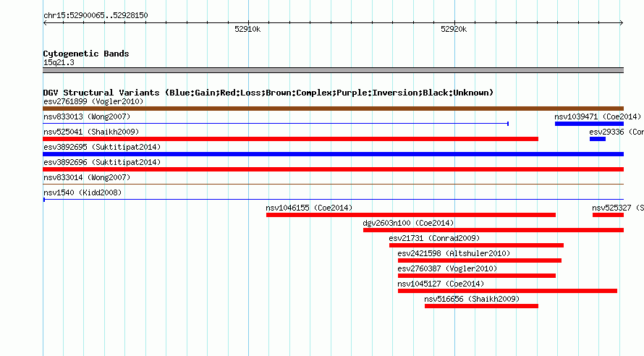The height and width of the screenshot is (356, 644).
Task: Click the 52910k ruler tick label
Action: pyautogui.click(x=247, y=29)
